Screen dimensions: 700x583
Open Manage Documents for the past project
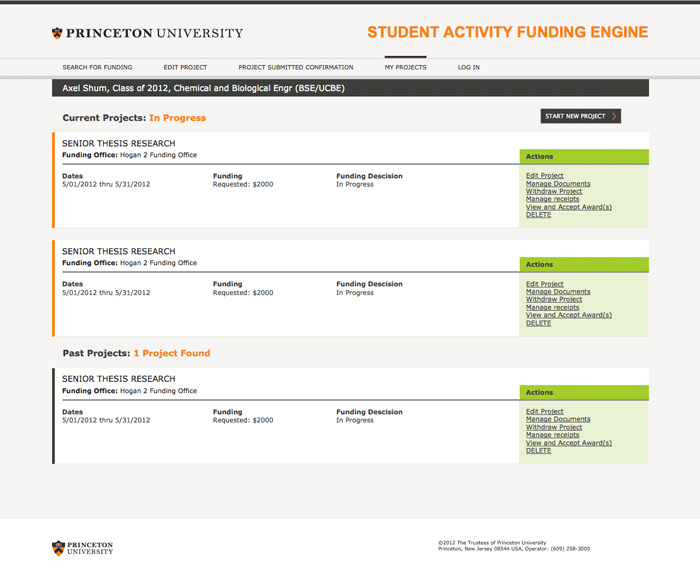(x=558, y=419)
